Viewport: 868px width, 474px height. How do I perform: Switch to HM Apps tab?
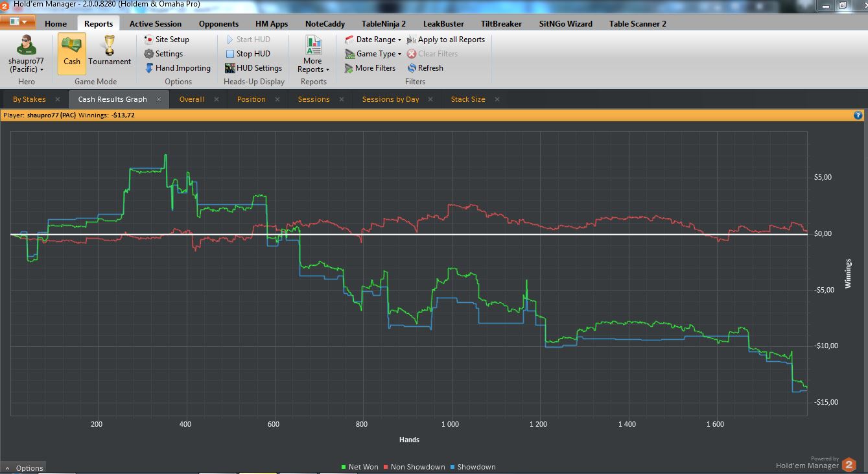click(x=272, y=24)
